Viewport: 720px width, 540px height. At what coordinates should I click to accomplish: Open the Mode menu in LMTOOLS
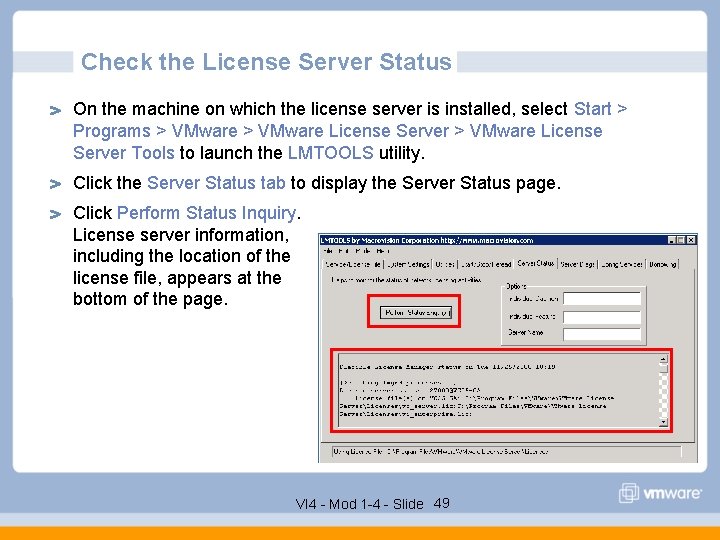363,251
